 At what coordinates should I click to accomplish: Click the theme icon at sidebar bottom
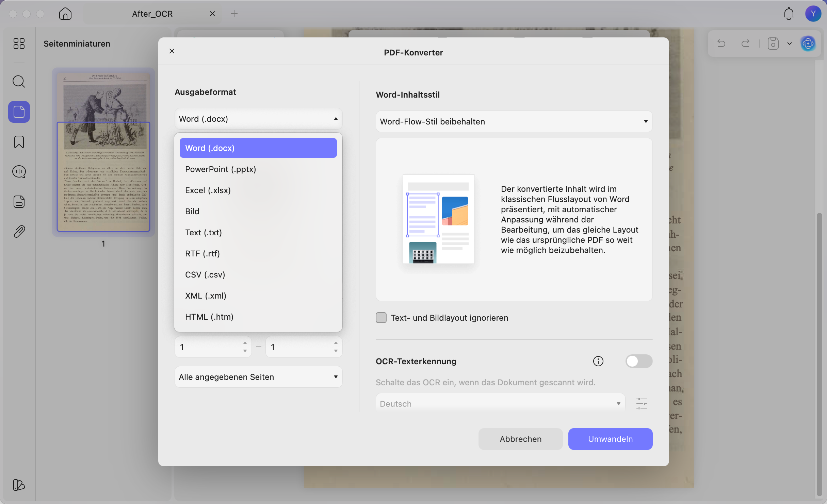[x=19, y=485]
